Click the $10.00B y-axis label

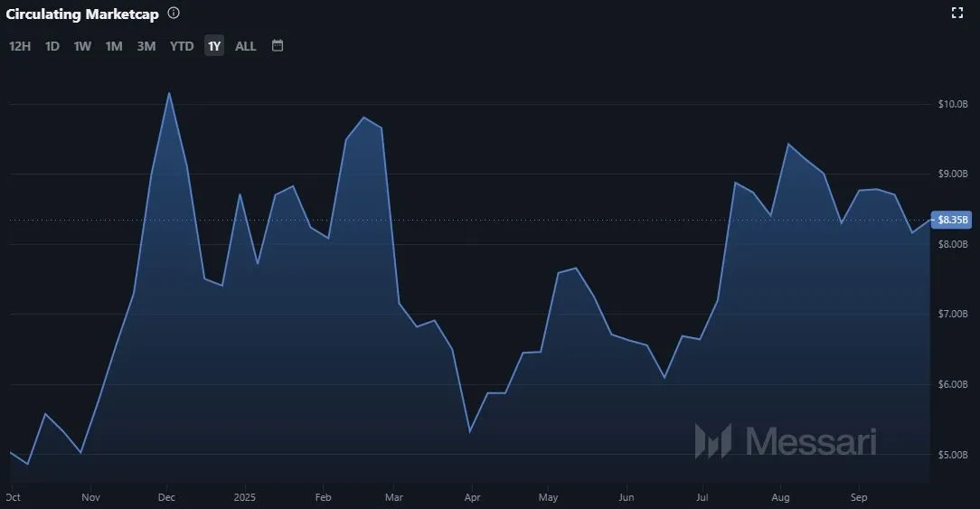point(953,104)
